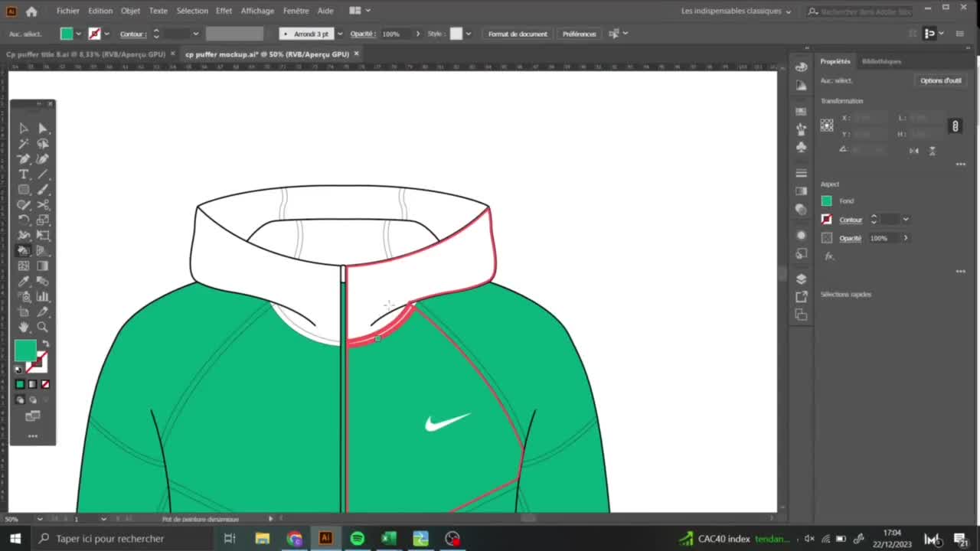Swap fill and stroke colors arrow
The height and width of the screenshot is (551, 980).
click(x=45, y=344)
